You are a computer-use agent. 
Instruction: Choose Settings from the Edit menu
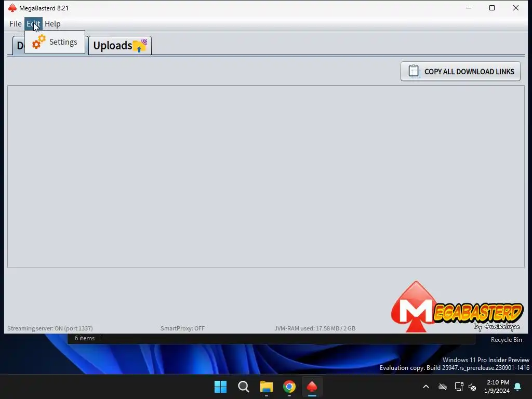point(55,42)
